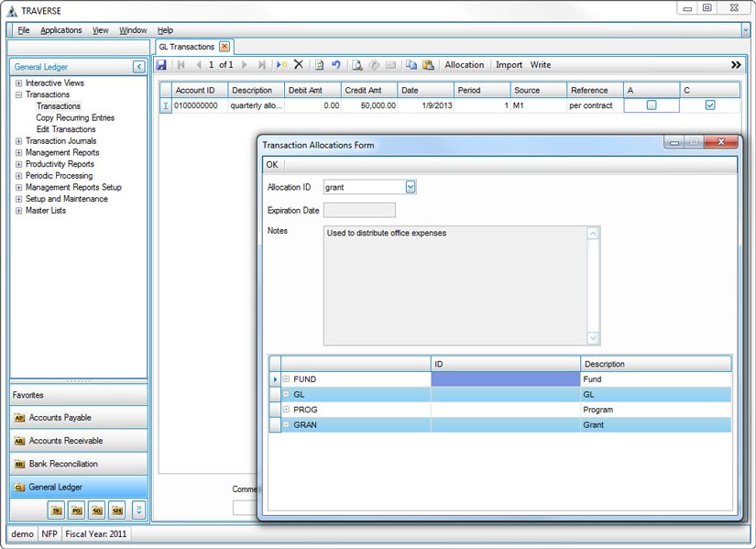Open the Favorites section
This screenshot has width=756, height=549.
click(79, 395)
